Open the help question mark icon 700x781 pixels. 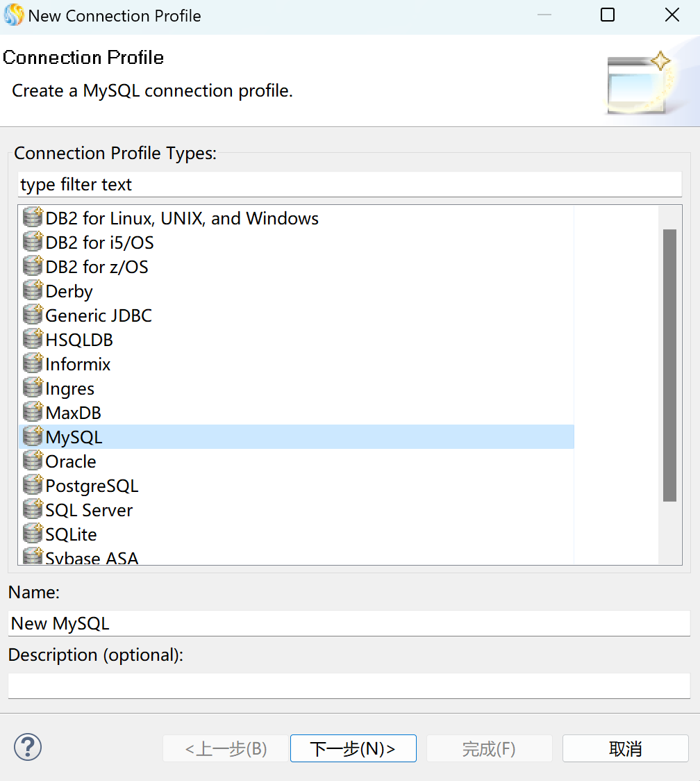[28, 748]
